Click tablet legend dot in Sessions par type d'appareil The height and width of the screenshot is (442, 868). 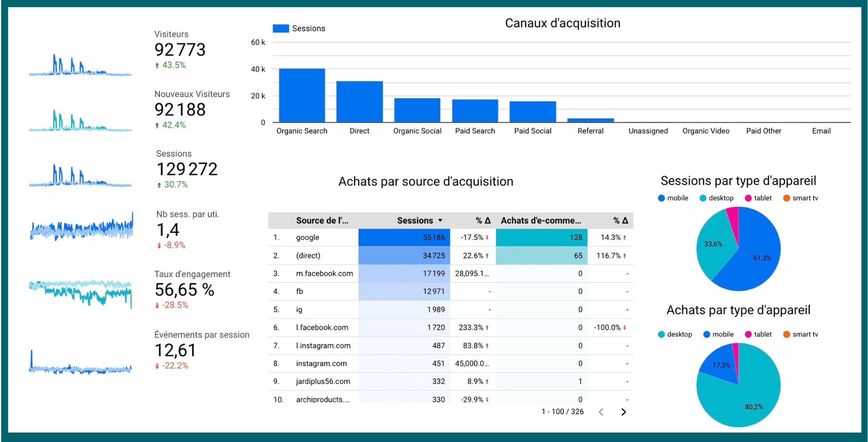pos(748,198)
